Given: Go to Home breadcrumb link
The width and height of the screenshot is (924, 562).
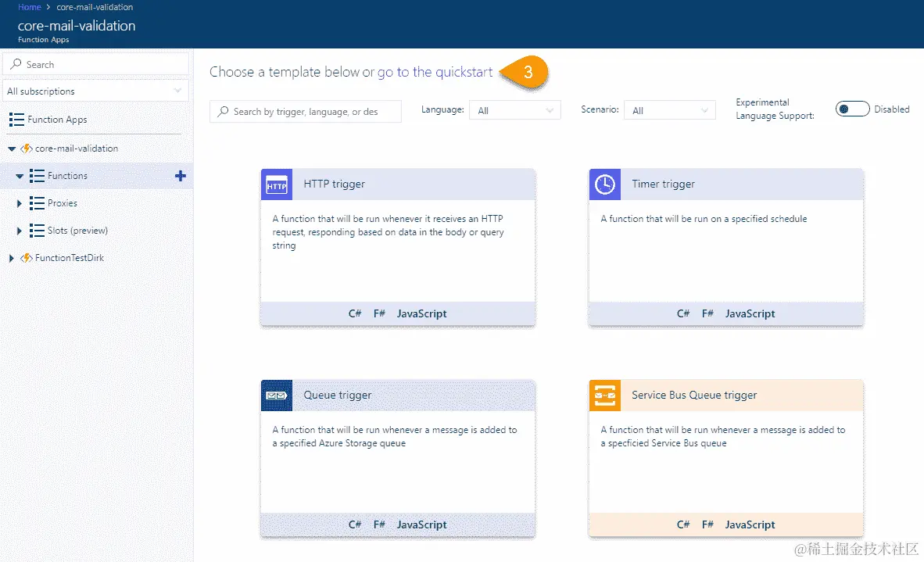Looking at the screenshot, I should point(30,7).
